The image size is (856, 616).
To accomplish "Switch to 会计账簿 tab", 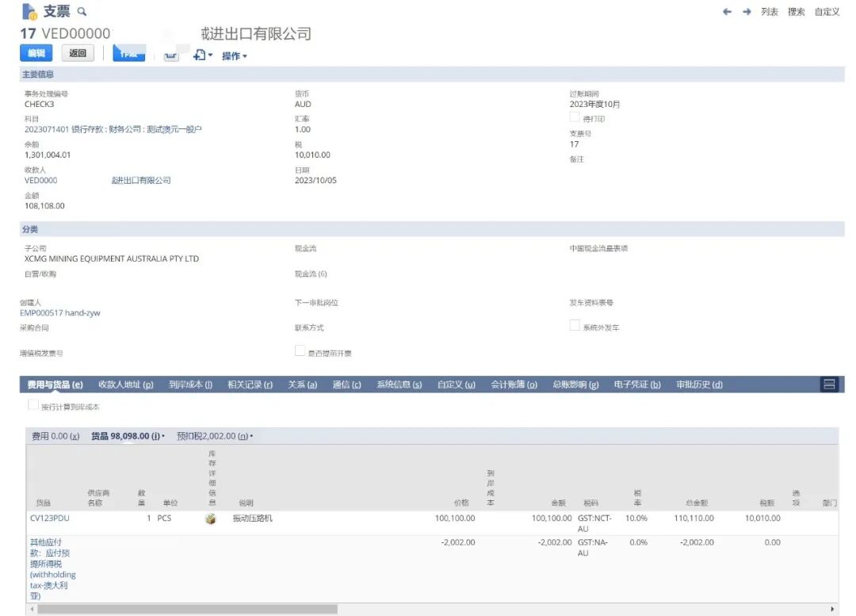I will (x=514, y=385).
